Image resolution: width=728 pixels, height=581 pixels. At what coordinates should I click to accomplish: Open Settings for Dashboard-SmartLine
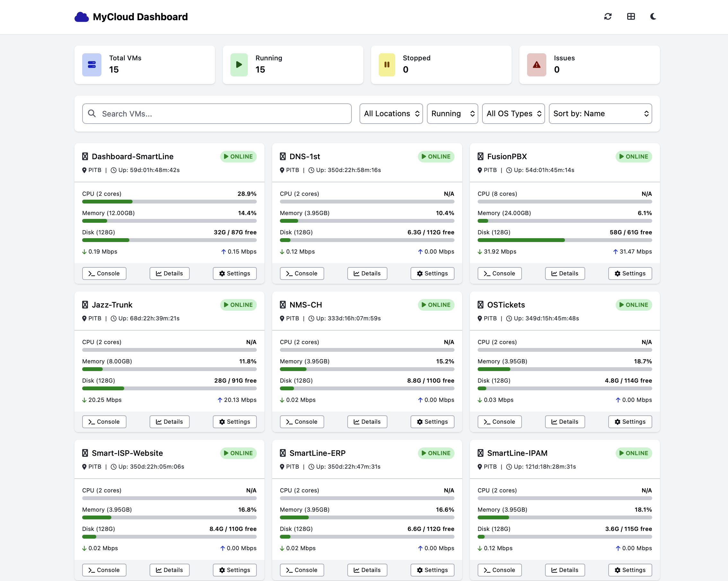tap(235, 273)
